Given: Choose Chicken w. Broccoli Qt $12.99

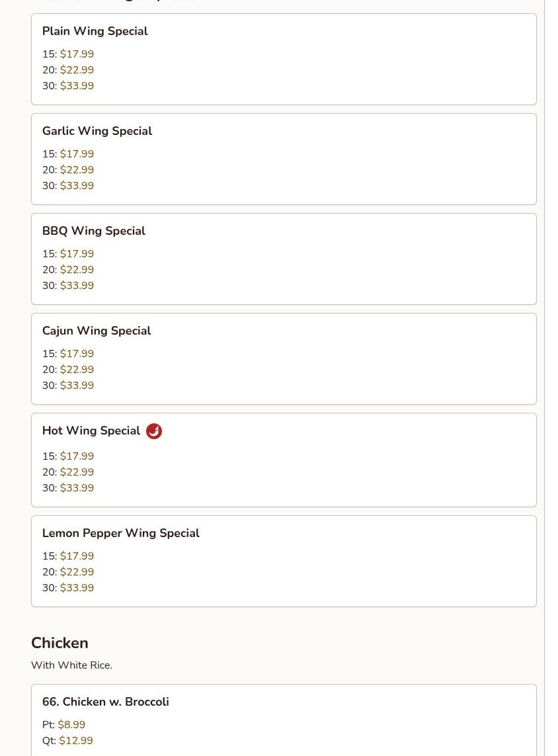Looking at the screenshot, I should [75, 741].
